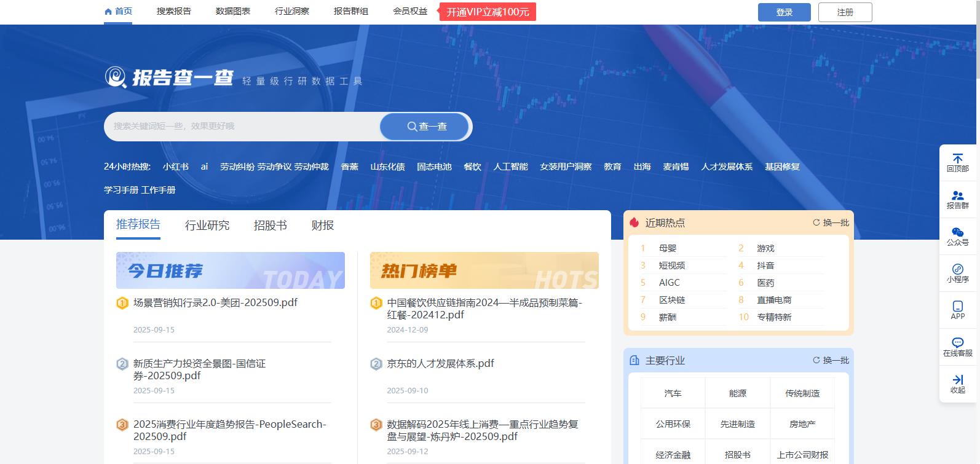This screenshot has width=980, height=464.
Task: Open 会员权益 in the top navigation
Action: (x=410, y=11)
